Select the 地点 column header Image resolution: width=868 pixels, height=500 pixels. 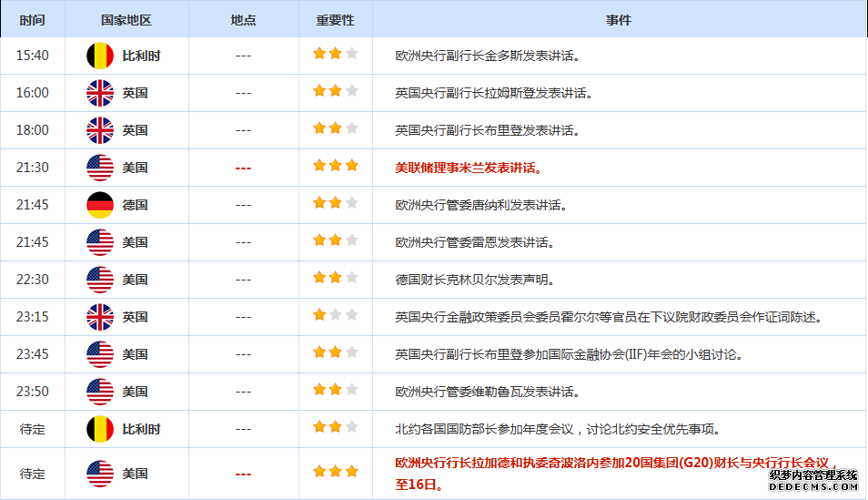click(x=243, y=19)
